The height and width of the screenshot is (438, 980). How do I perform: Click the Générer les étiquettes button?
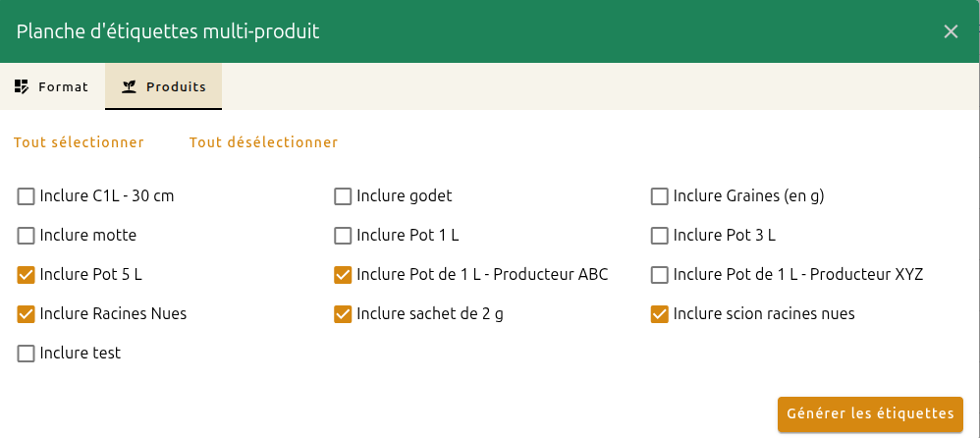(x=870, y=414)
